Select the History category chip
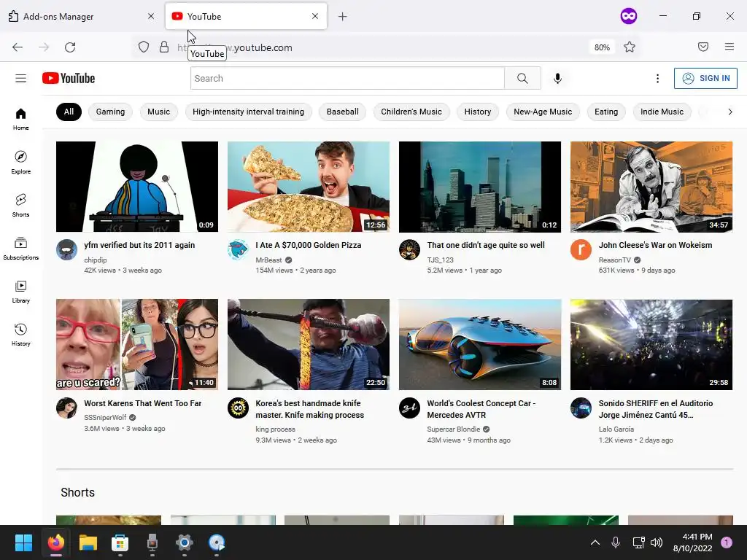 (477, 112)
